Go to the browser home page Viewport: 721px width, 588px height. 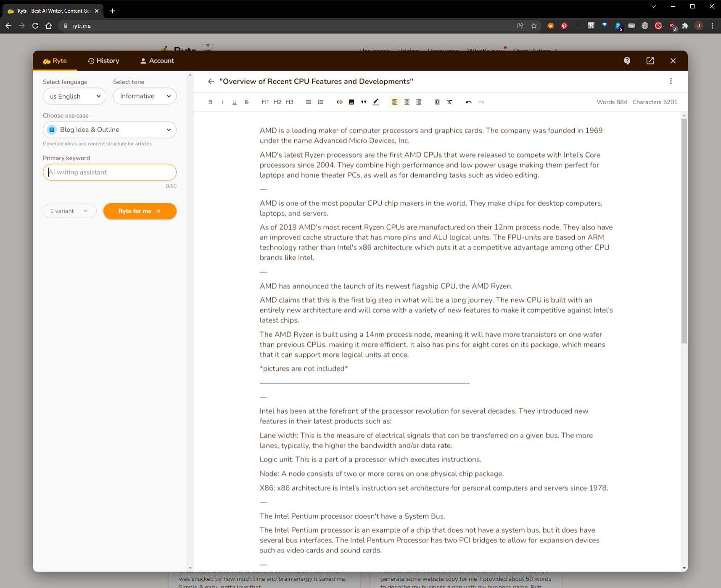[49, 26]
